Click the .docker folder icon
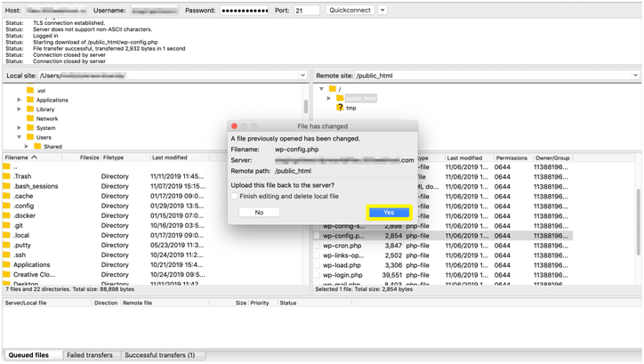644x364 pixels. [7, 216]
